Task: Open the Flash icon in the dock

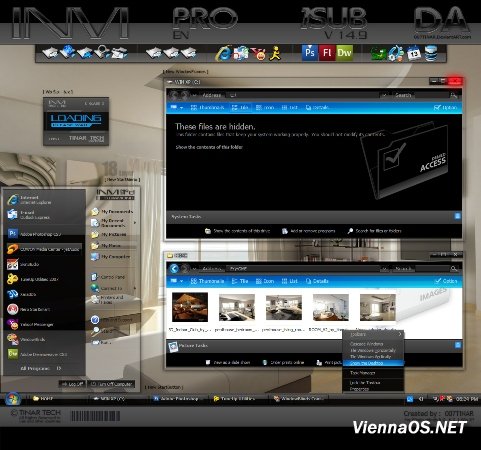Action: coord(327,53)
